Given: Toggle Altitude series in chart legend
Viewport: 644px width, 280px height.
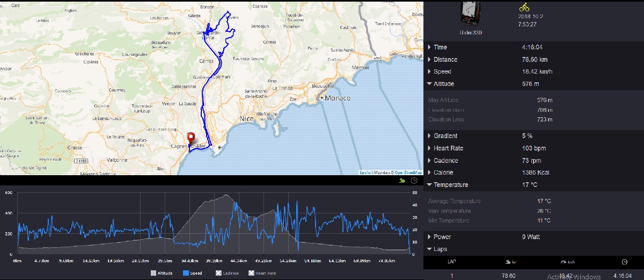Looking at the screenshot, I should coord(161,273).
